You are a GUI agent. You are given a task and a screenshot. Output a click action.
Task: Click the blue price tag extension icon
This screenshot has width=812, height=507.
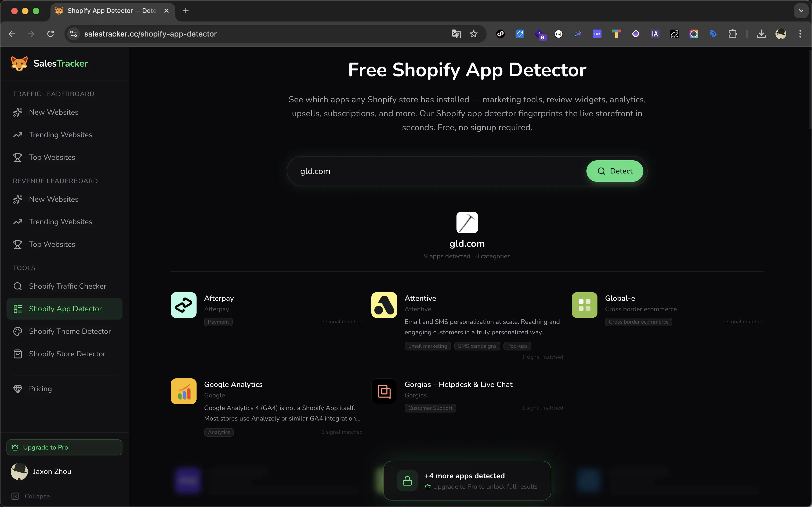[520, 34]
